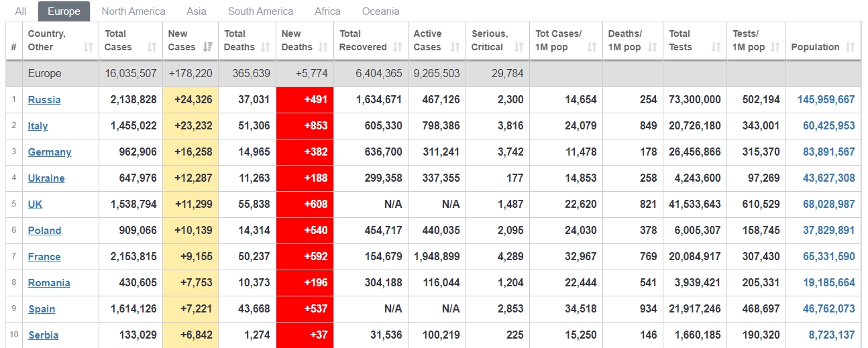Viewport: 868px width, 348px height.
Task: Click New Deaths sort arrows
Action: (323, 47)
